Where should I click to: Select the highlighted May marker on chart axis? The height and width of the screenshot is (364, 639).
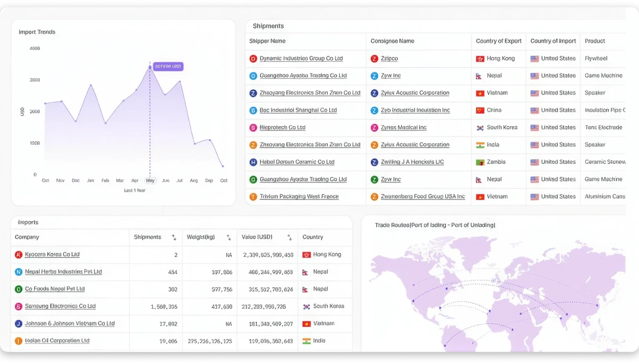[x=150, y=180]
